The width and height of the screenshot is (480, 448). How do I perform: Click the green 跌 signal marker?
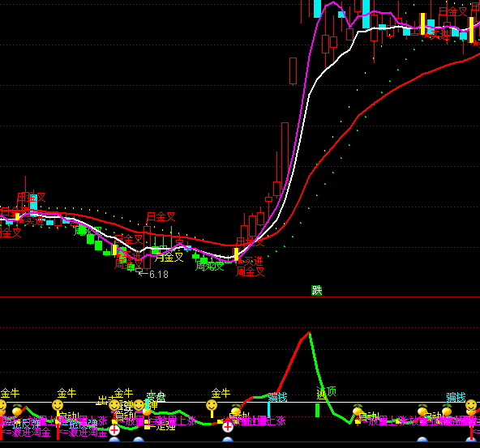click(316, 290)
